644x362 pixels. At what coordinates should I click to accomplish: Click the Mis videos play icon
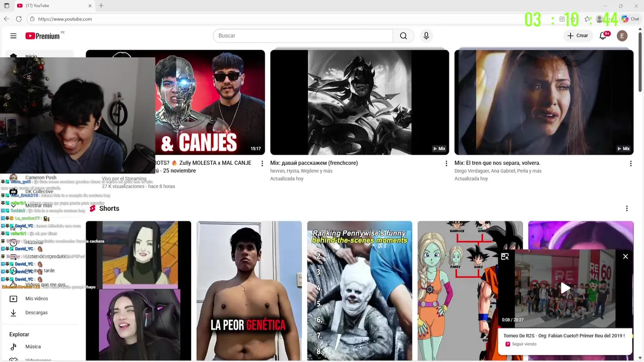point(14,299)
